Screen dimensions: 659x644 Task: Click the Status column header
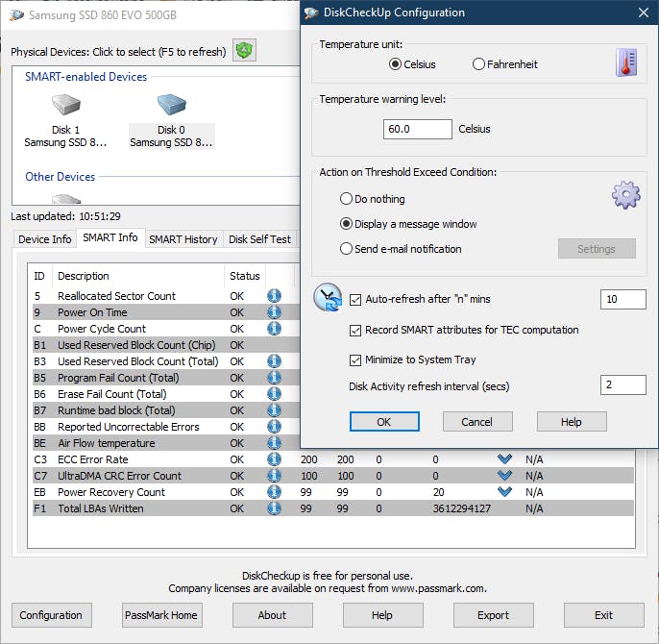tap(245, 276)
